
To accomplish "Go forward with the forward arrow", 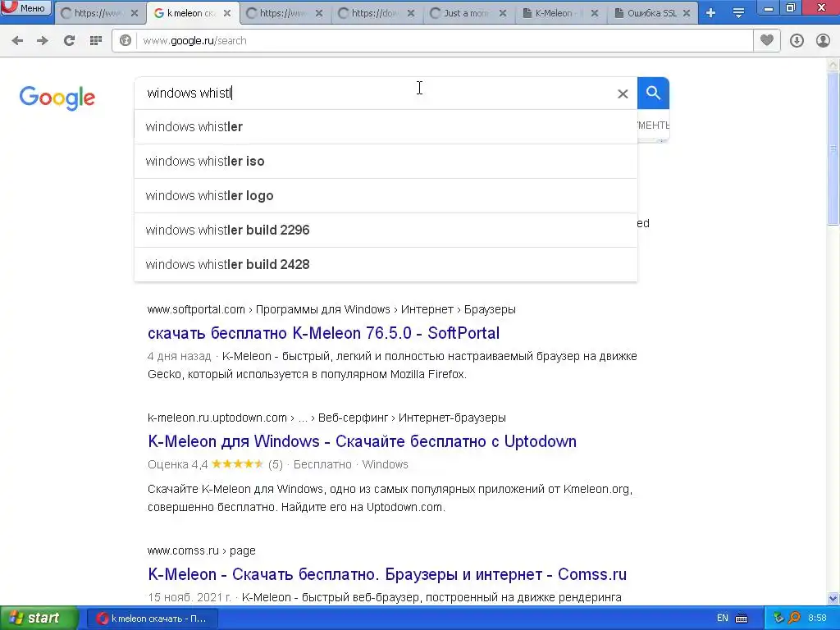I will 43,41.
